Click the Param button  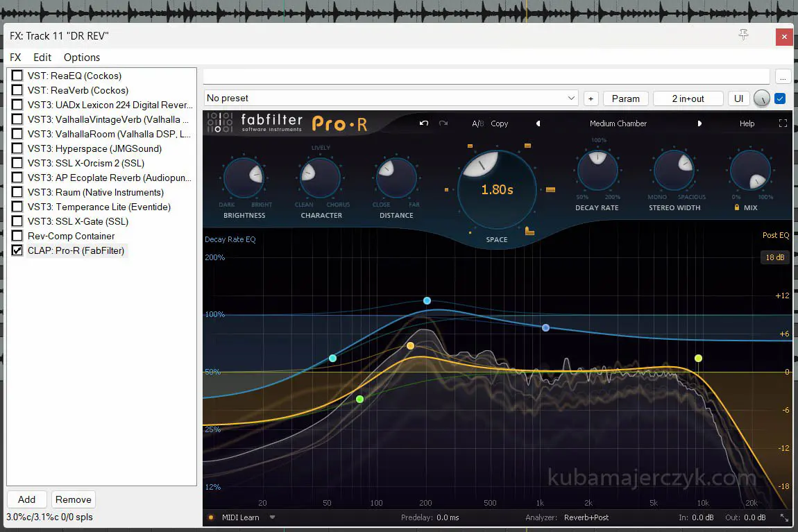pos(625,98)
